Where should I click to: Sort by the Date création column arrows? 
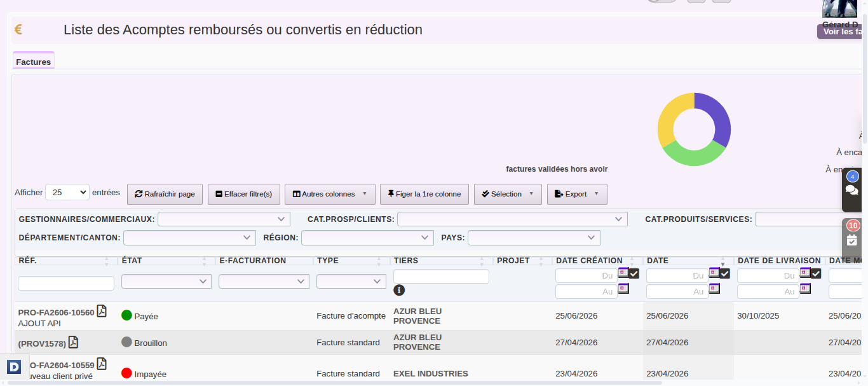click(x=632, y=261)
